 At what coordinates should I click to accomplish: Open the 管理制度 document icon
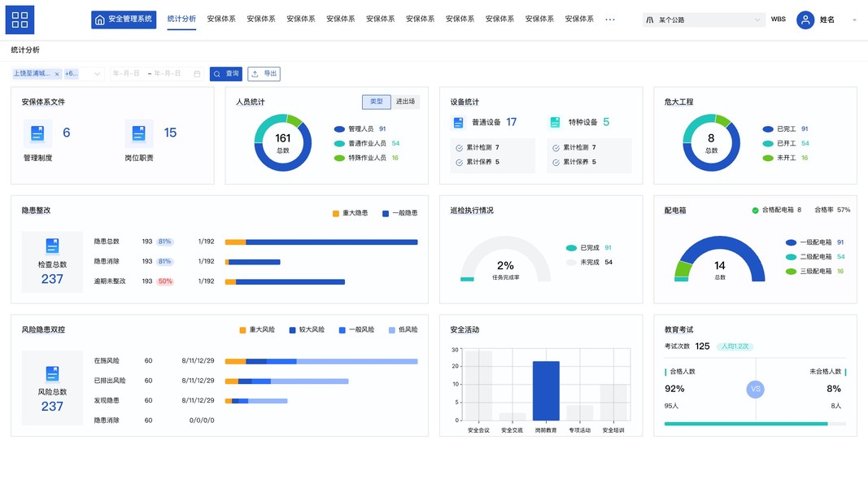click(x=37, y=133)
